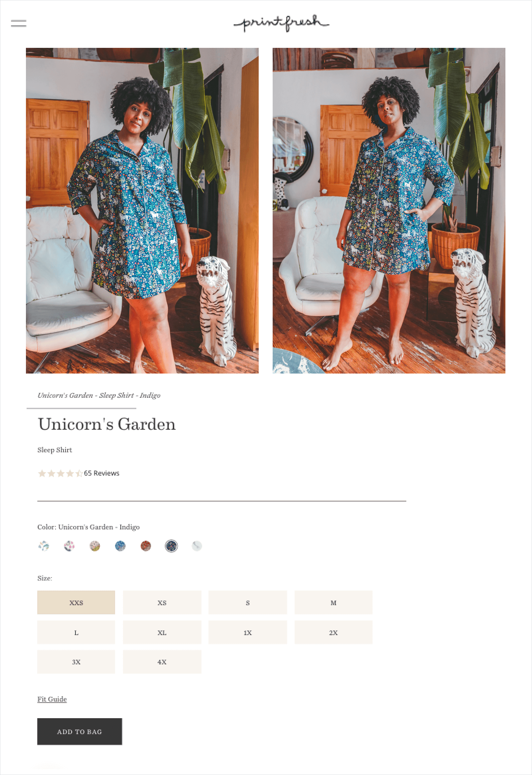Select the selected indigo pattern swatch

click(172, 546)
